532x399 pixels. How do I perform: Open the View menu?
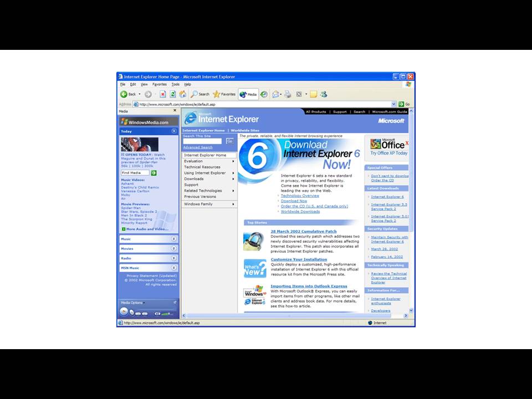click(x=144, y=84)
